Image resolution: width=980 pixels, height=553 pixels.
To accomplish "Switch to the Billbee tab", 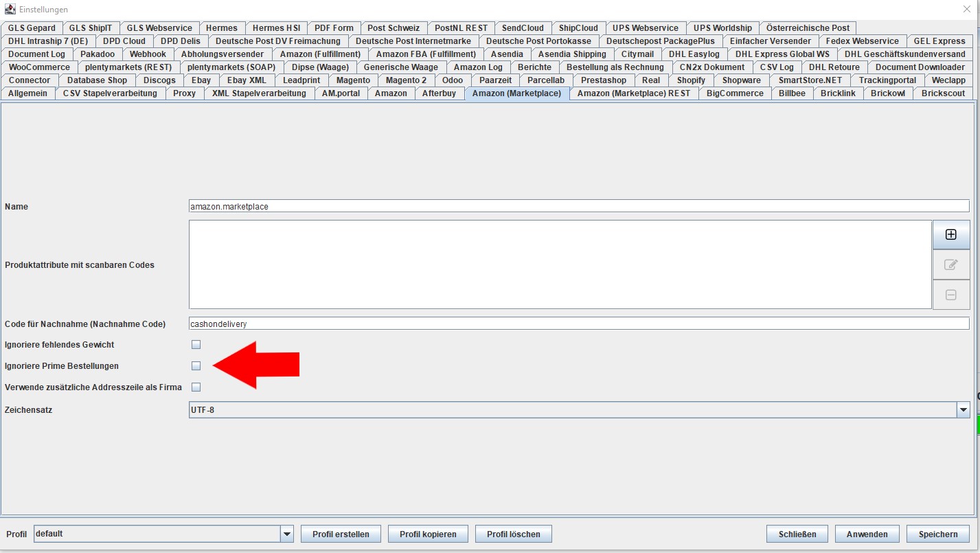I will (792, 93).
